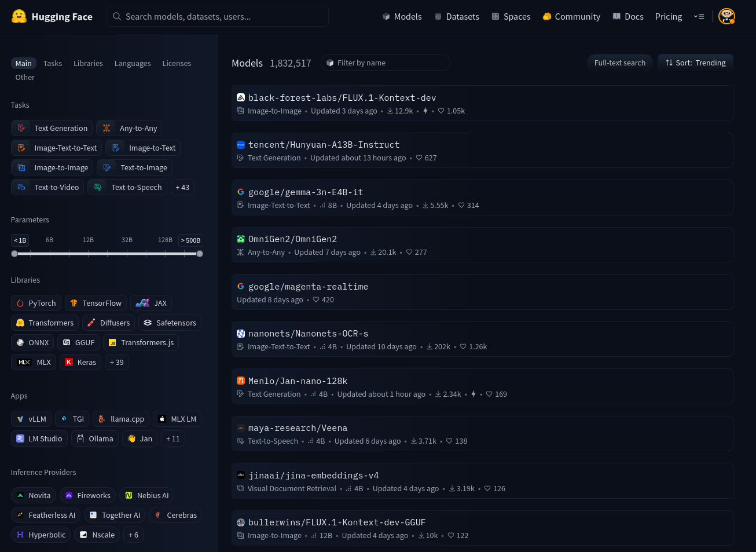Click the Filter by name input field
The width and height of the screenshot is (756, 552).
(x=385, y=63)
